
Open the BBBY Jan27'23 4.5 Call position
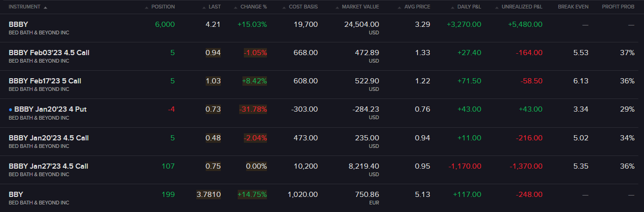click(x=48, y=166)
